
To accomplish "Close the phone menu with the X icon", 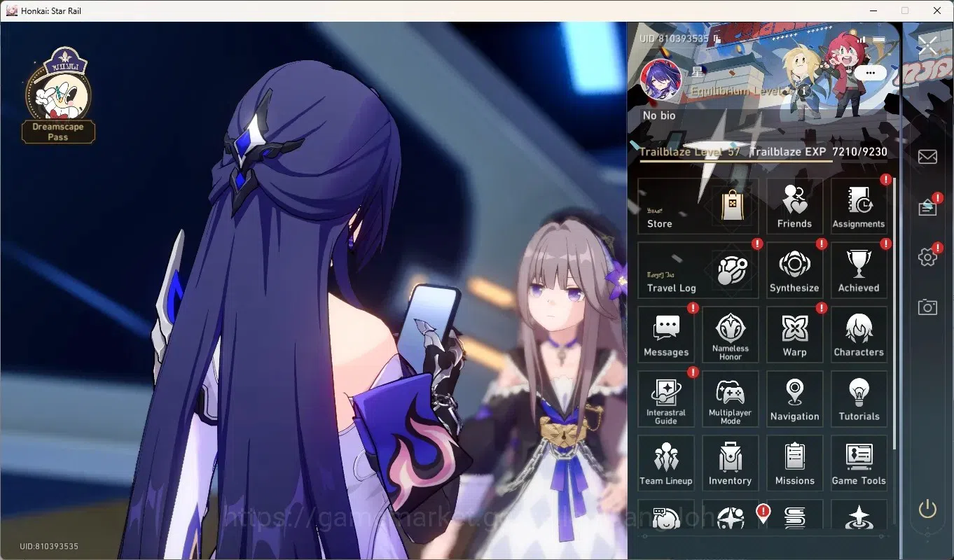I will [x=928, y=45].
